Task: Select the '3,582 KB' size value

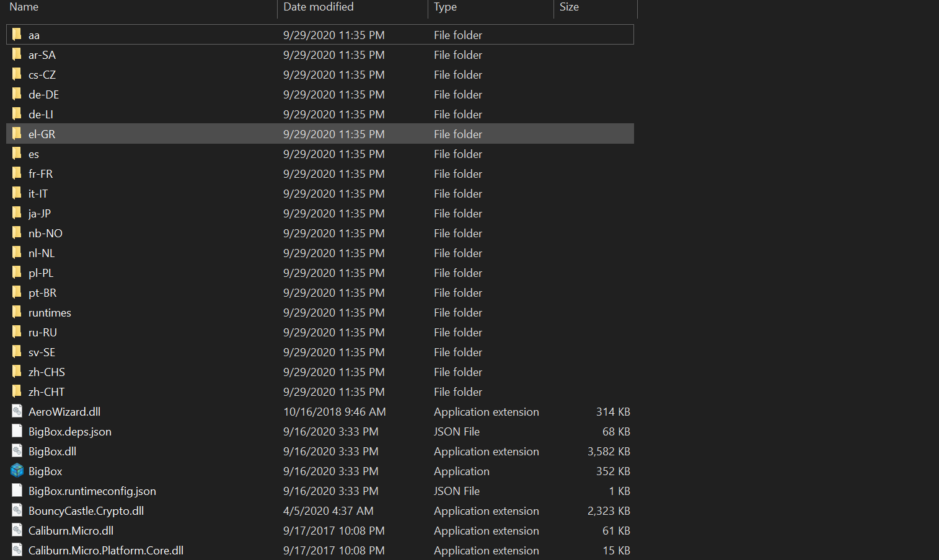Action: tap(609, 452)
